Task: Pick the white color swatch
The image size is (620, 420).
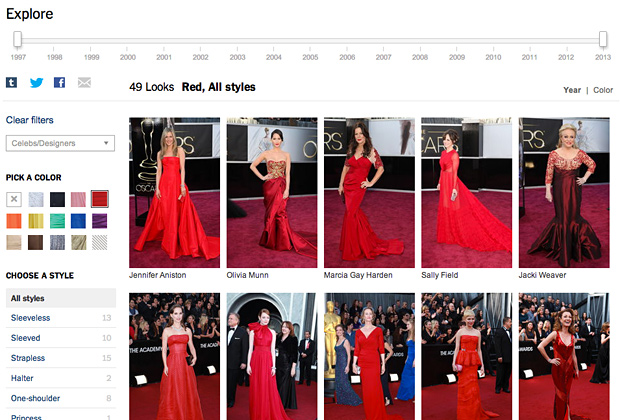Action: coord(36,199)
